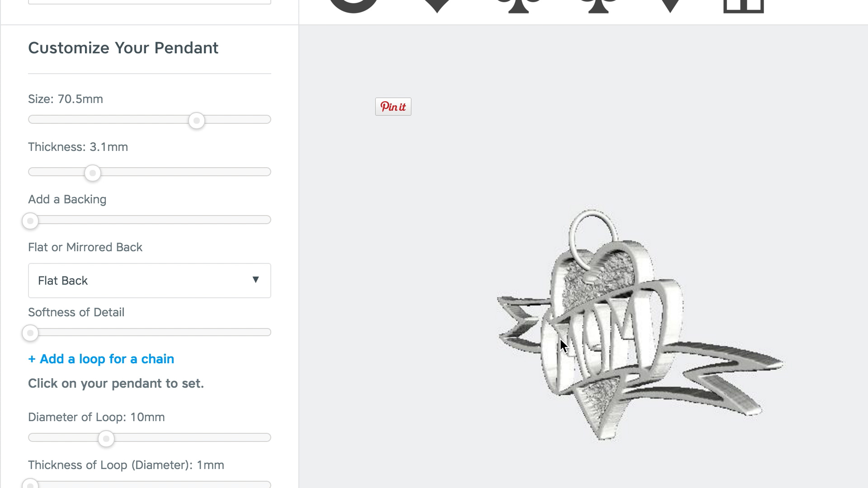Choose the first heart shape icon in the top row
Screen dimensions: 868x488
click(x=437, y=5)
